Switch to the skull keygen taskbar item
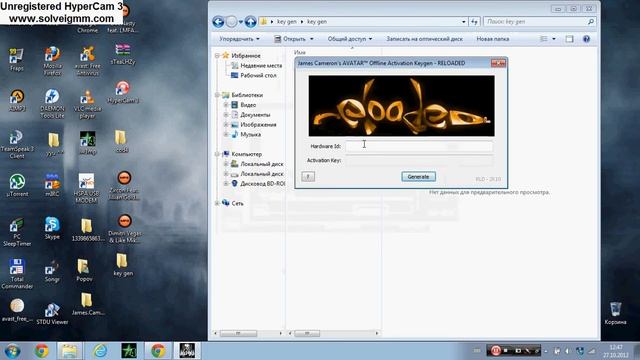The image size is (640, 360). [x=187, y=351]
